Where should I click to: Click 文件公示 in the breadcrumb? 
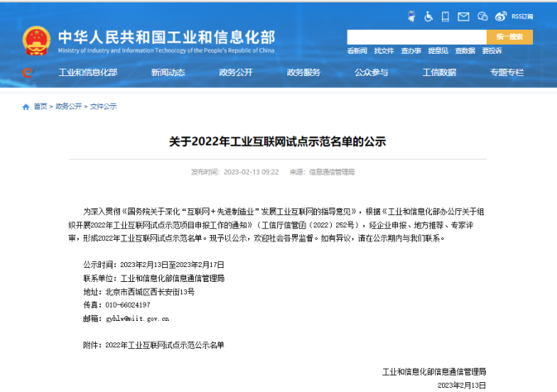tap(103, 107)
